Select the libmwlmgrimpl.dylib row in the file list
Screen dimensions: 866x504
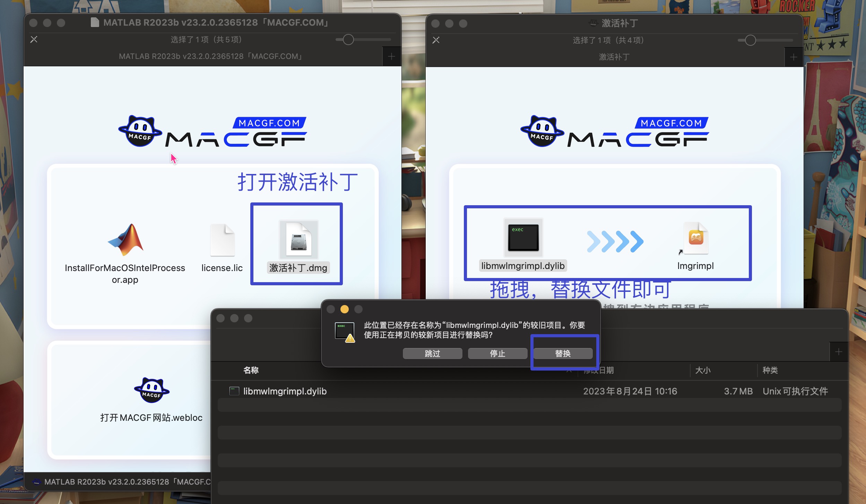[284, 391]
